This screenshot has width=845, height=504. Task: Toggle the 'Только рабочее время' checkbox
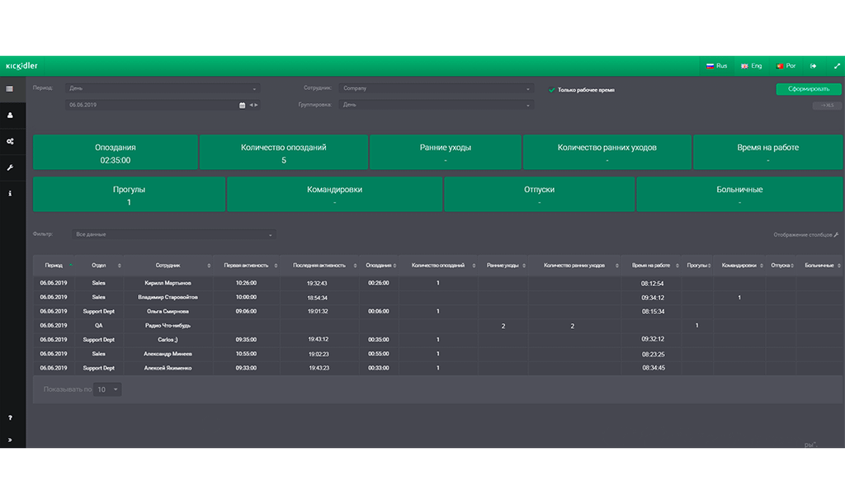551,90
